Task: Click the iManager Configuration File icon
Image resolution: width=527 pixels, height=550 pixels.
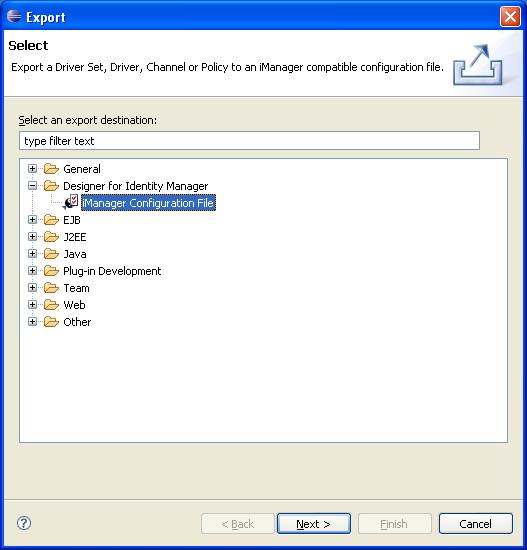Action: 71,202
